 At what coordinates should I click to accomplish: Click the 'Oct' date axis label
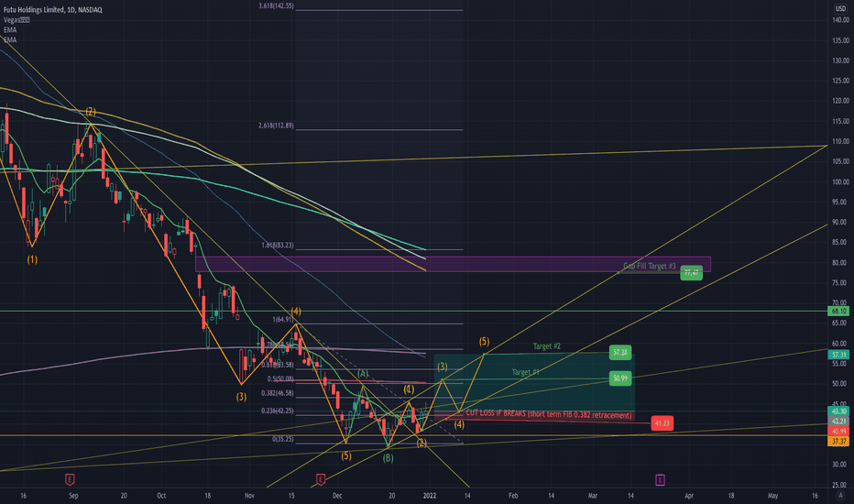coord(161,496)
